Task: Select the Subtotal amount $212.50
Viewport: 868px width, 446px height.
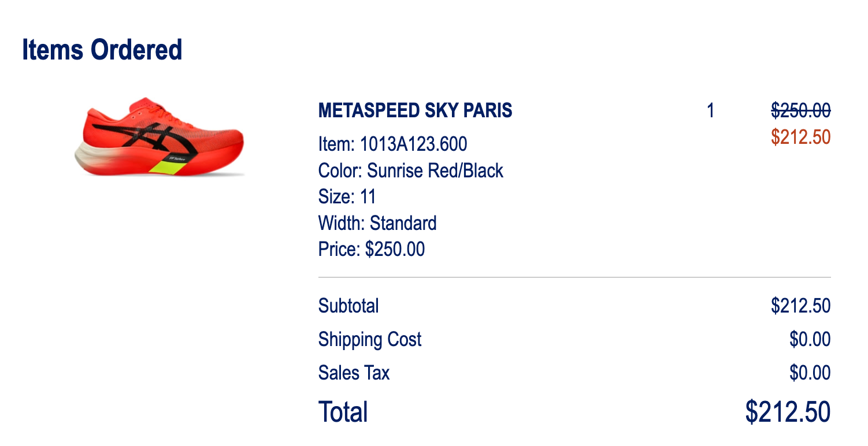Action: 801,305
